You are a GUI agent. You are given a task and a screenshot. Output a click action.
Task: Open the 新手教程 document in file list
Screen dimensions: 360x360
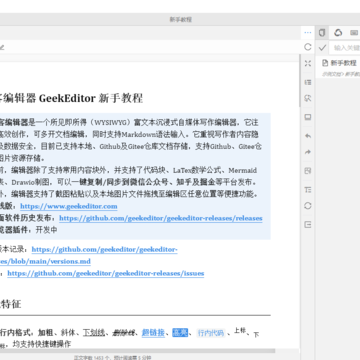tap(339, 63)
